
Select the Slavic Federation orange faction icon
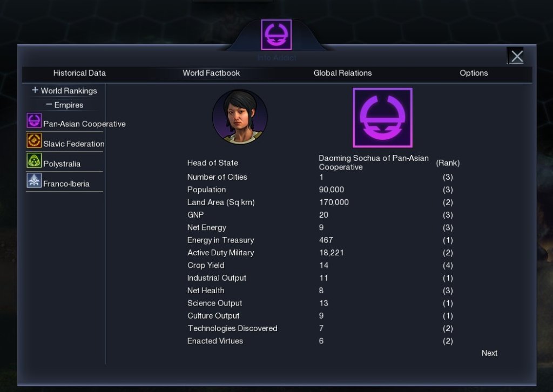34,140
